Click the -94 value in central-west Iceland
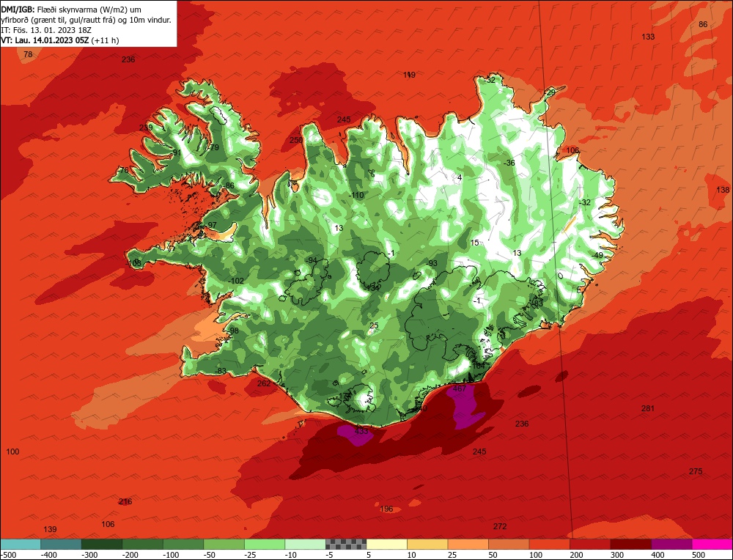 pyautogui.click(x=311, y=260)
